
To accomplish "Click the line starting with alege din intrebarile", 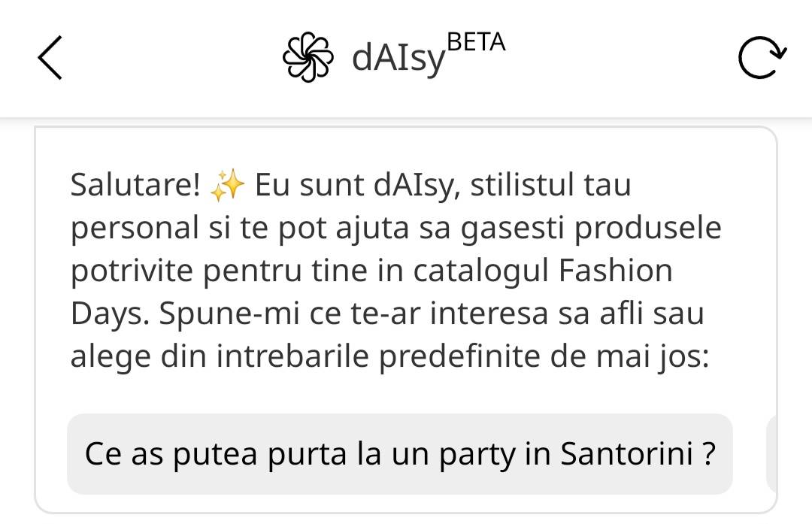I will [x=390, y=357].
